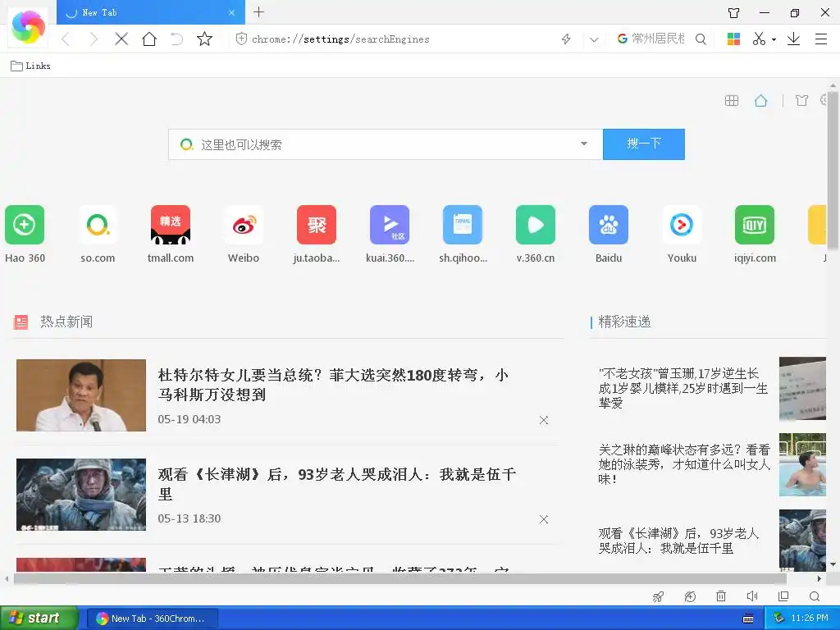Screen dimensions: 840x630
Task: Open the tmall.com shortcut
Action: pyautogui.click(x=171, y=234)
